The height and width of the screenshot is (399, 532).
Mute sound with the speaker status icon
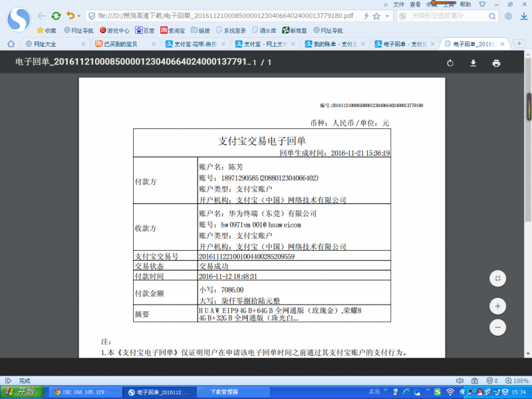(460, 380)
